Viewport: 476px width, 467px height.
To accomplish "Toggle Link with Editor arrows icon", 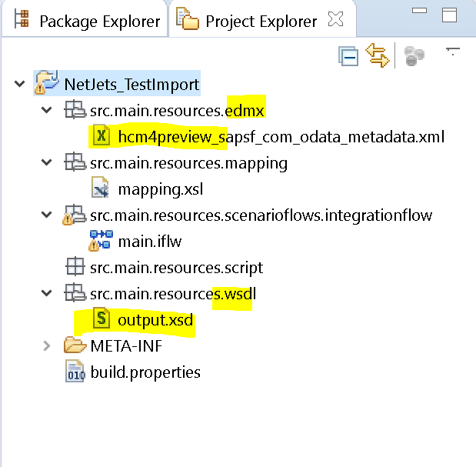I will point(378,55).
